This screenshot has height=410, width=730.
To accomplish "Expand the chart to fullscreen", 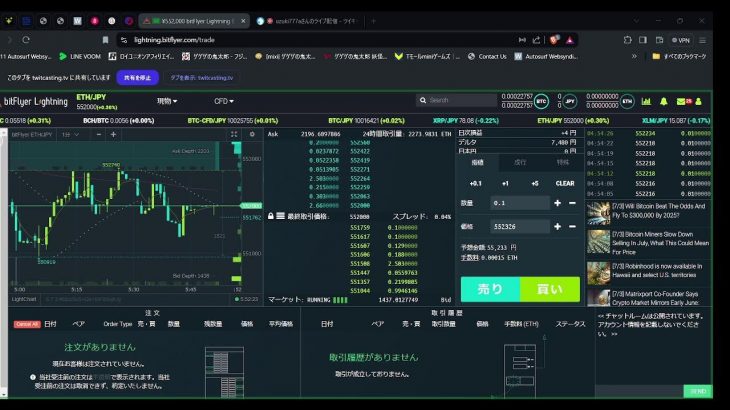I will pyautogui.click(x=234, y=134).
